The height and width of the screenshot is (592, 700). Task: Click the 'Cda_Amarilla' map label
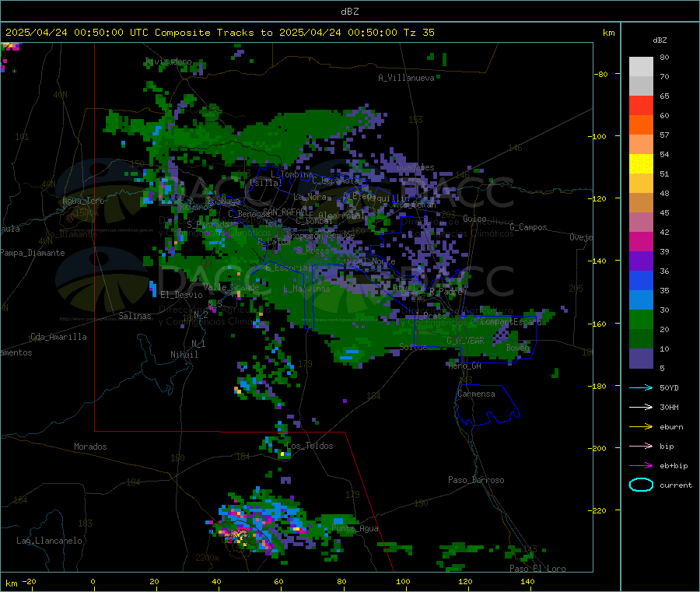point(58,337)
